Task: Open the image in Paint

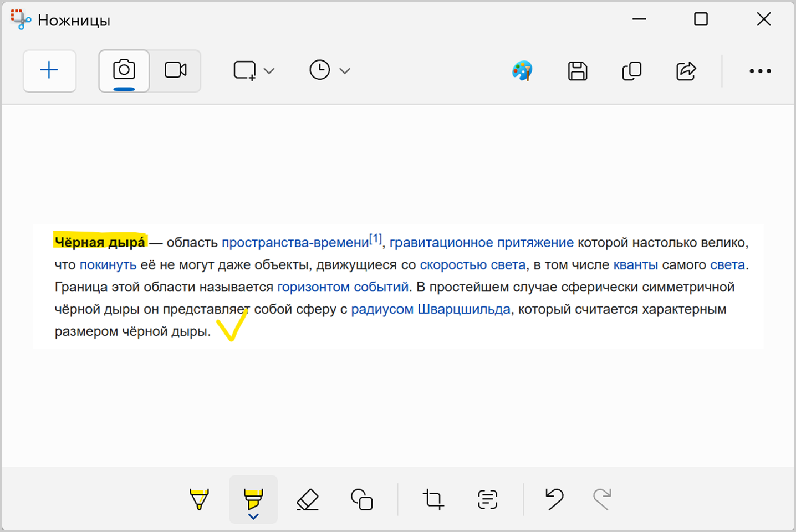Action: point(522,71)
